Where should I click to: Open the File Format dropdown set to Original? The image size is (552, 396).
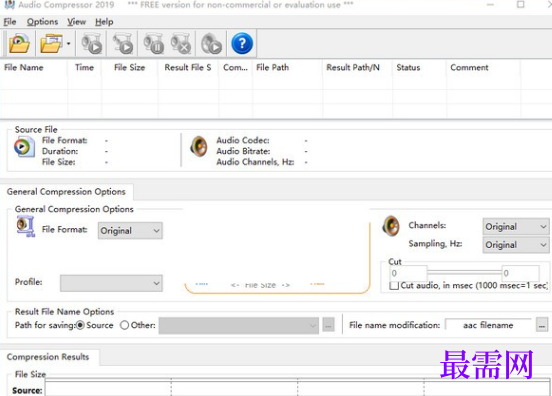[130, 231]
